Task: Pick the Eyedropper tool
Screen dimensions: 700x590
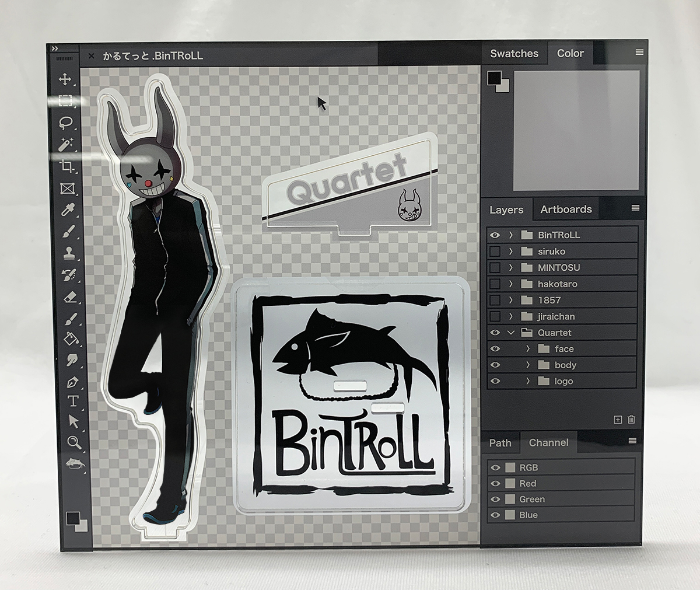Action: pyautogui.click(x=65, y=207)
